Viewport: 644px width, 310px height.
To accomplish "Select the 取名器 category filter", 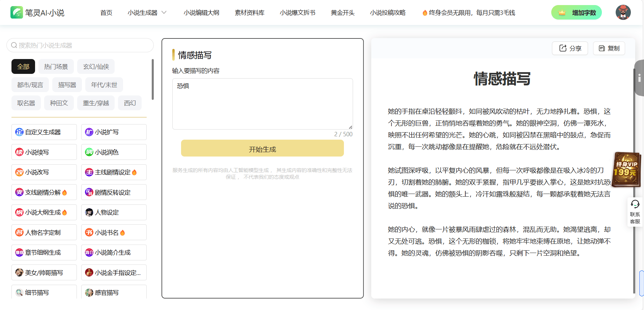I will 26,103.
